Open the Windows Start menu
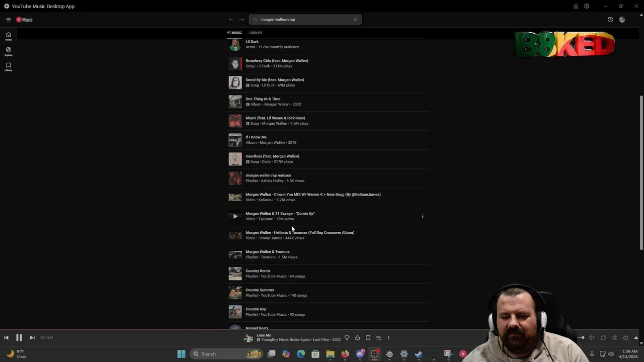 (181, 354)
